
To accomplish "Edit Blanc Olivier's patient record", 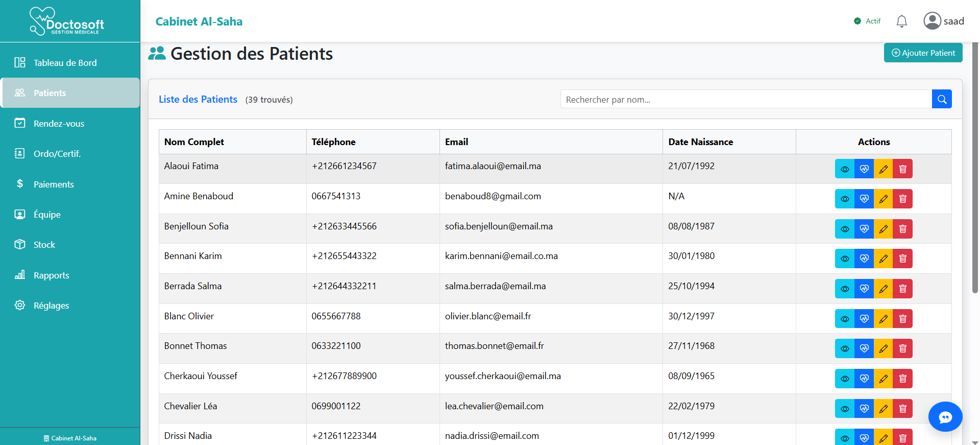I will pyautogui.click(x=883, y=319).
